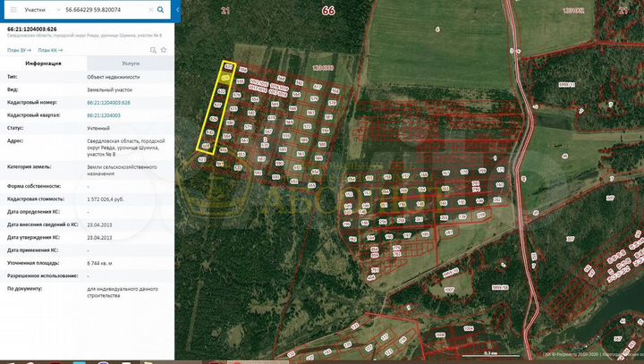Viewport: 644px width, 364px height.
Task: Switch to the Услуги tab
Action: tap(131, 63)
